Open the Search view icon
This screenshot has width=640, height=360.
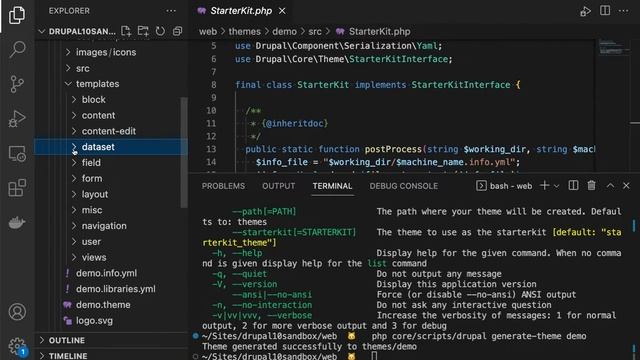(17, 49)
